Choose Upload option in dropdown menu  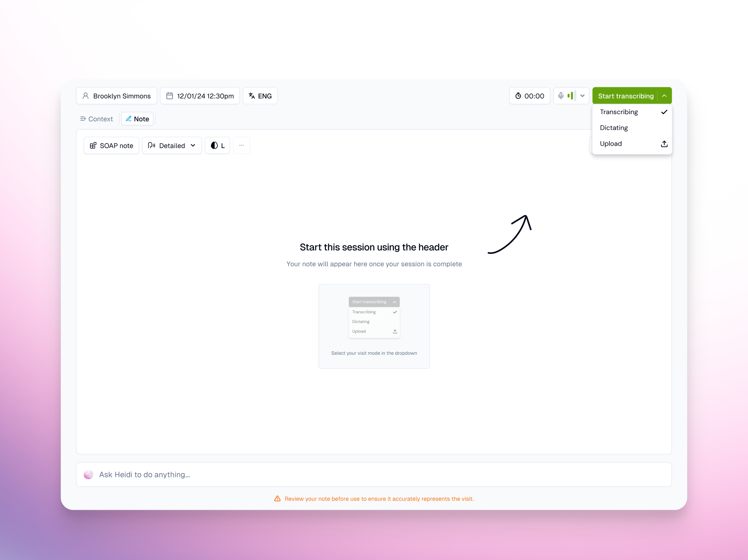click(x=632, y=144)
